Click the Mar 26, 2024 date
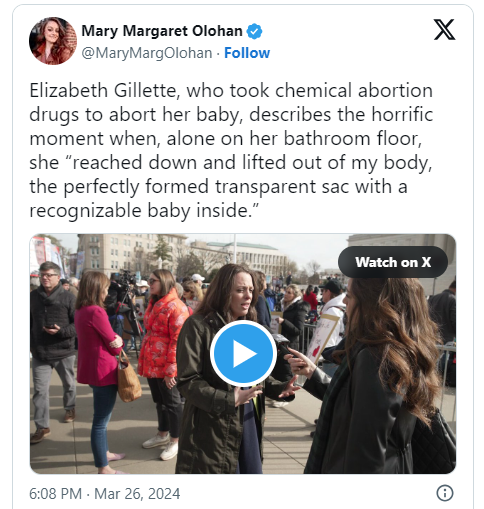484x509 pixels. [137, 494]
